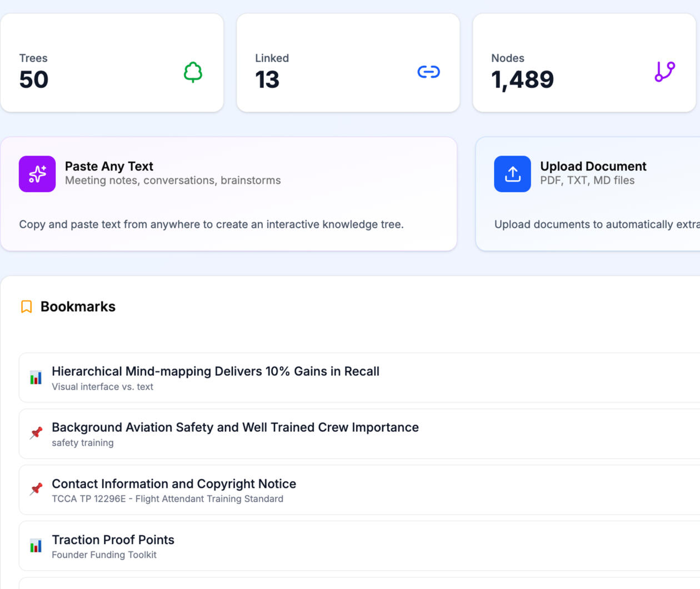Click the orange Bookmarks icon
This screenshot has width=700, height=589.
click(26, 307)
